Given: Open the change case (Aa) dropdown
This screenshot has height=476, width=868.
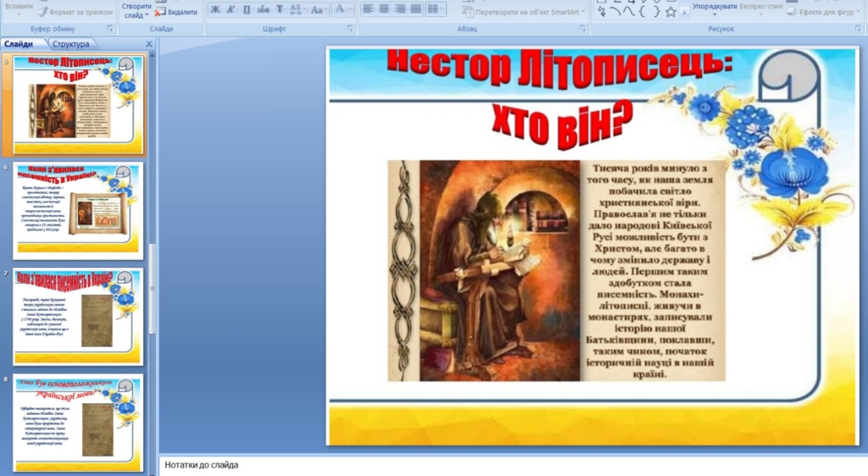Looking at the screenshot, I should coord(318,10).
